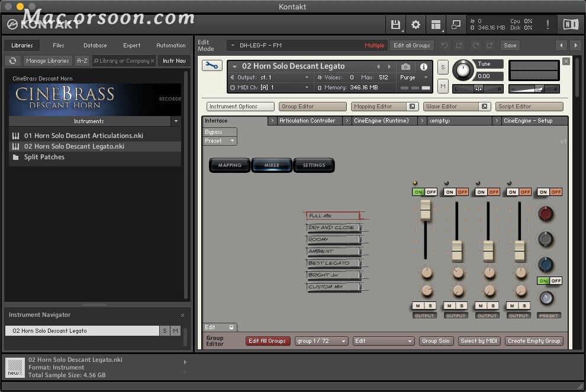Solo the instrument with S button
Screen dimensions: 586x392
click(443, 68)
